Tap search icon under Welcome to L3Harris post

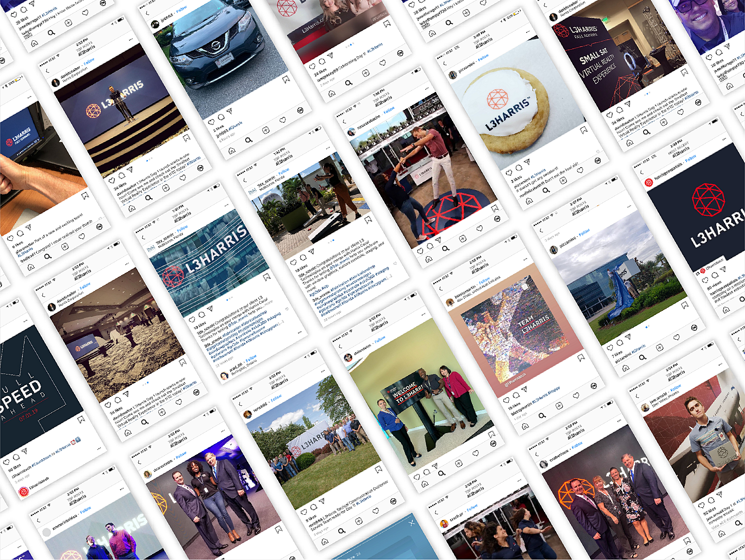[442, 473]
